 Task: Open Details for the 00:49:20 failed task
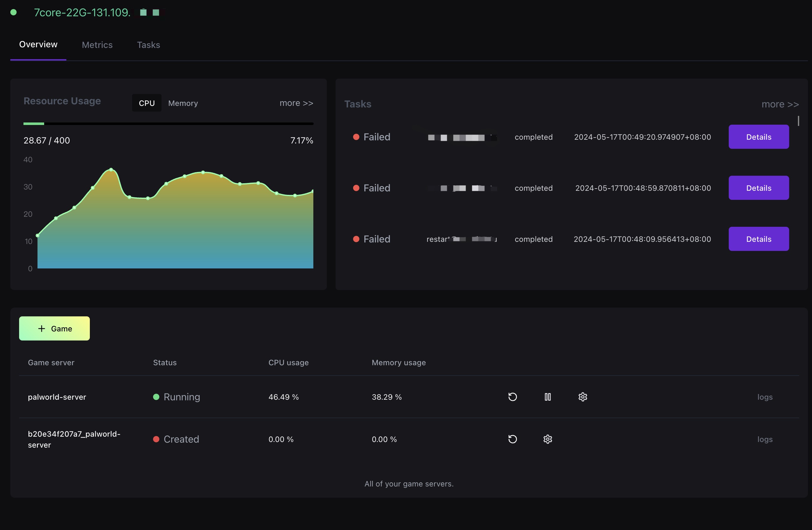click(x=759, y=137)
